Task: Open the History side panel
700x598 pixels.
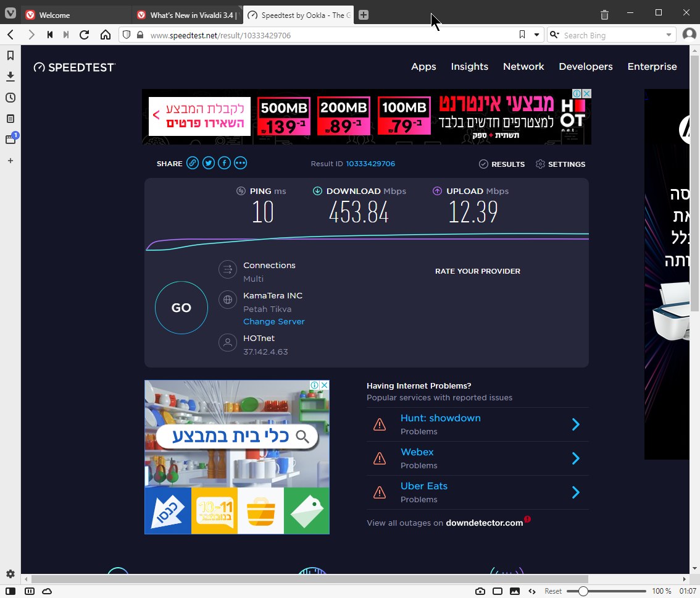Action: [x=10, y=98]
